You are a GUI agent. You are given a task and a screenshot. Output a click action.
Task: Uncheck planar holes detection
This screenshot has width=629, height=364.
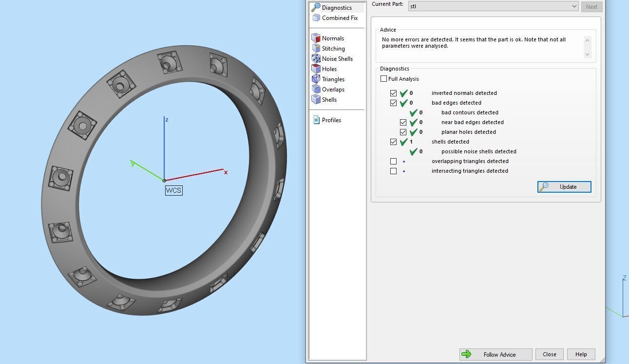[403, 132]
